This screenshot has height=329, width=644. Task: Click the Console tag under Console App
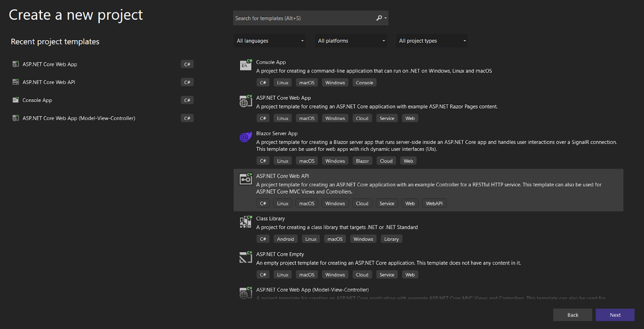[x=364, y=82]
